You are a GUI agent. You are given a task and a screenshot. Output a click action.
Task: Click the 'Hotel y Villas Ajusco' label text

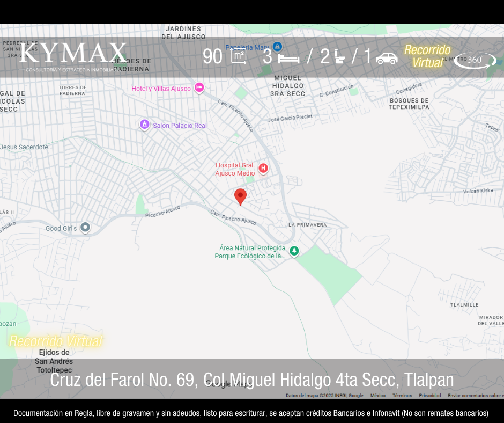click(x=161, y=89)
